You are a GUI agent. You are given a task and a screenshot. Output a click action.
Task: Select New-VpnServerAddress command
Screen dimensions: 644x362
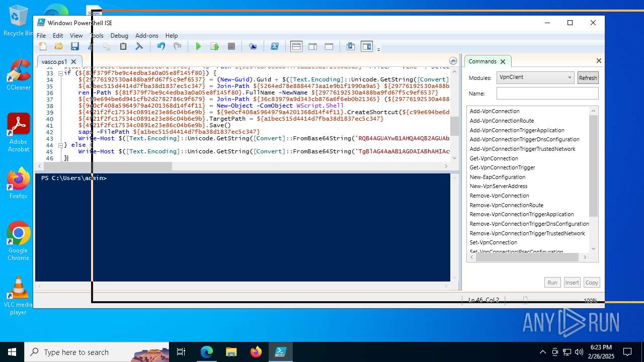pyautogui.click(x=499, y=186)
